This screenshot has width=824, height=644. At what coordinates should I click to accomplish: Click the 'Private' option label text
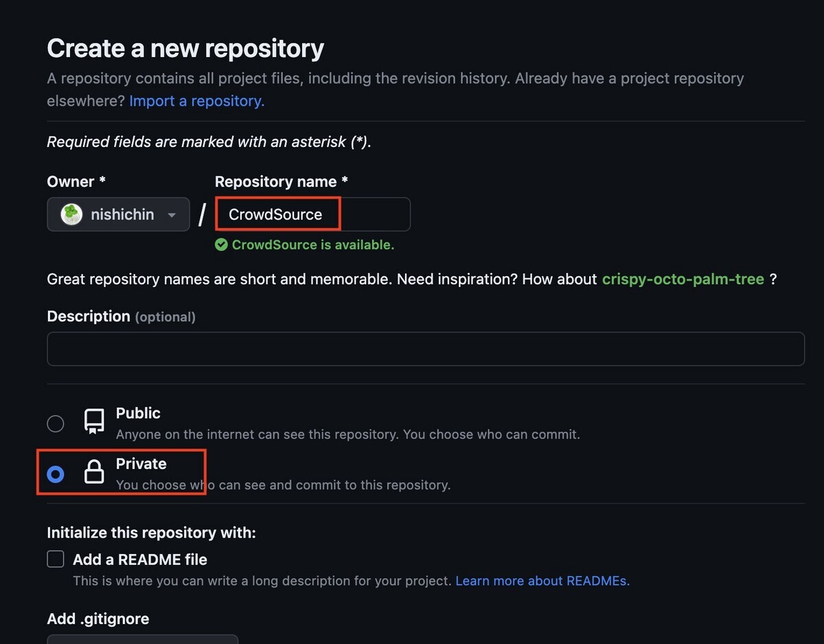click(141, 463)
